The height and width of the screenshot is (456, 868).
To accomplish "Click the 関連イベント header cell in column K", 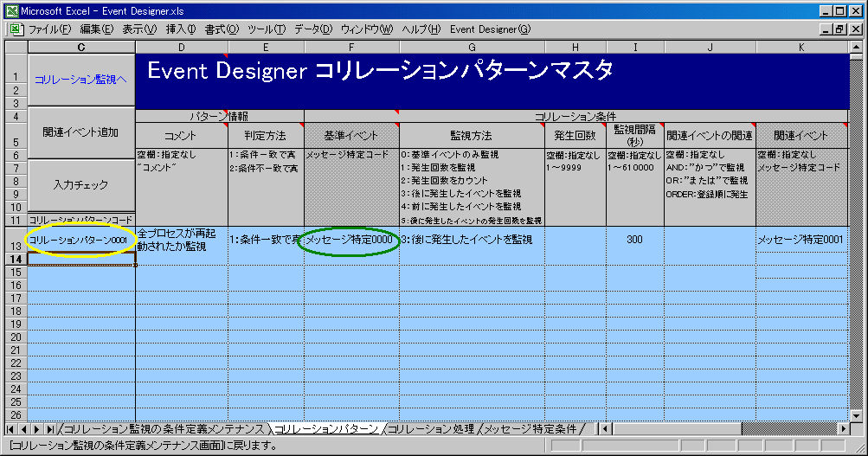I will coord(801,136).
